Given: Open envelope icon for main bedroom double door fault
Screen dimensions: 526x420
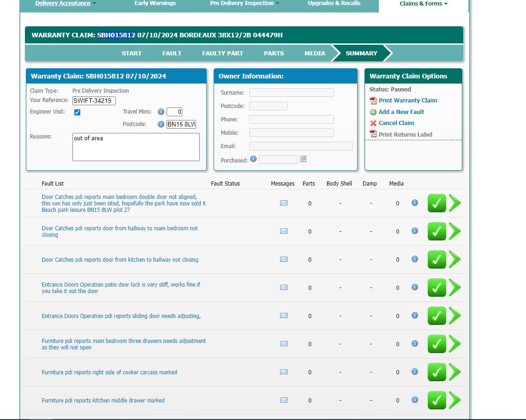Looking at the screenshot, I should (x=284, y=203).
